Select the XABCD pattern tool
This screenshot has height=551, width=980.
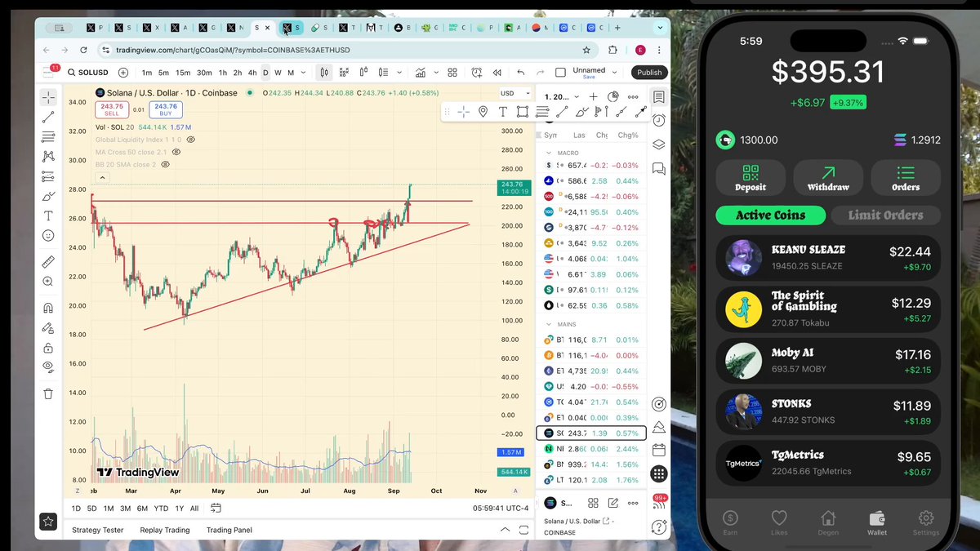[48, 156]
